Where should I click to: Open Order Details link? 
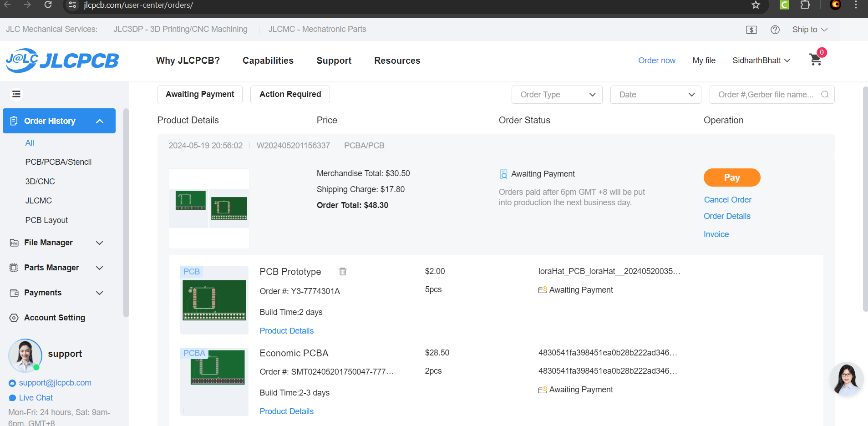727,216
